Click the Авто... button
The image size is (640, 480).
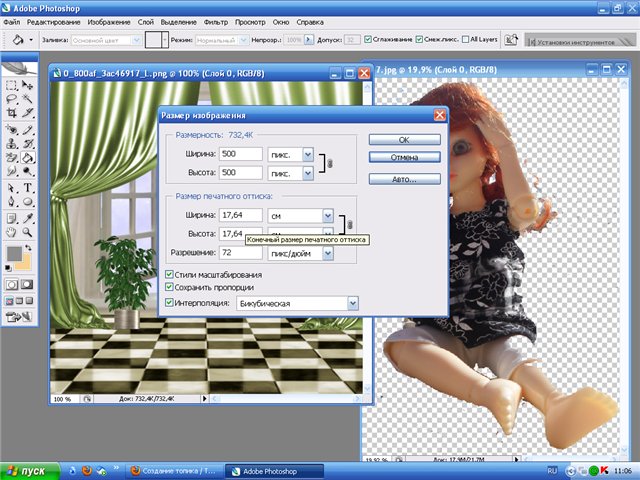tap(391, 179)
